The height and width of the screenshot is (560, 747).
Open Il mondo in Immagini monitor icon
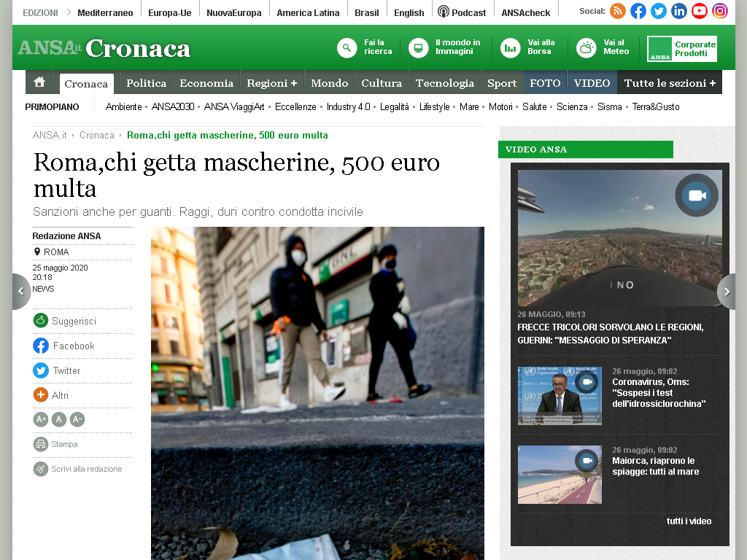(x=418, y=48)
